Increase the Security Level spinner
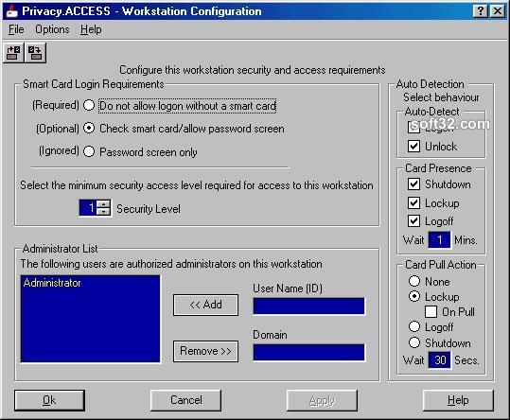This screenshot has width=510, height=420. pyautogui.click(x=104, y=204)
